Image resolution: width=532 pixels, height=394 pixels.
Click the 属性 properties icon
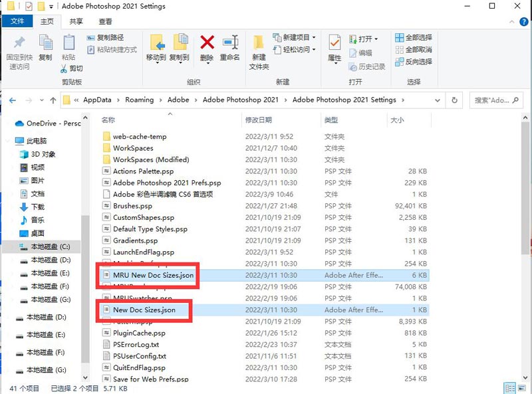pyautogui.click(x=334, y=43)
